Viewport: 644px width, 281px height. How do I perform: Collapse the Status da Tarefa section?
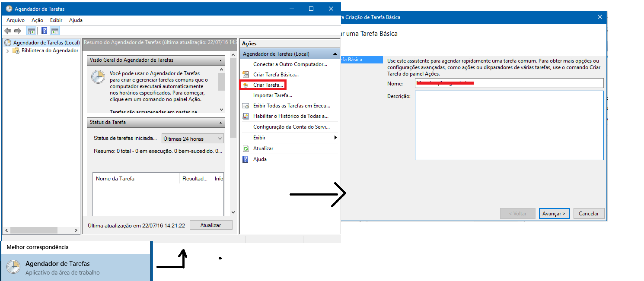click(221, 123)
